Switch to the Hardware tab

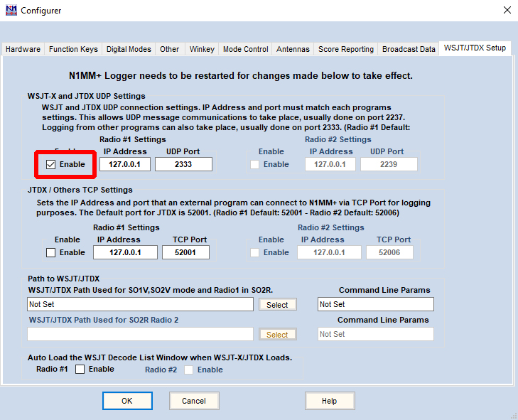pyautogui.click(x=23, y=49)
